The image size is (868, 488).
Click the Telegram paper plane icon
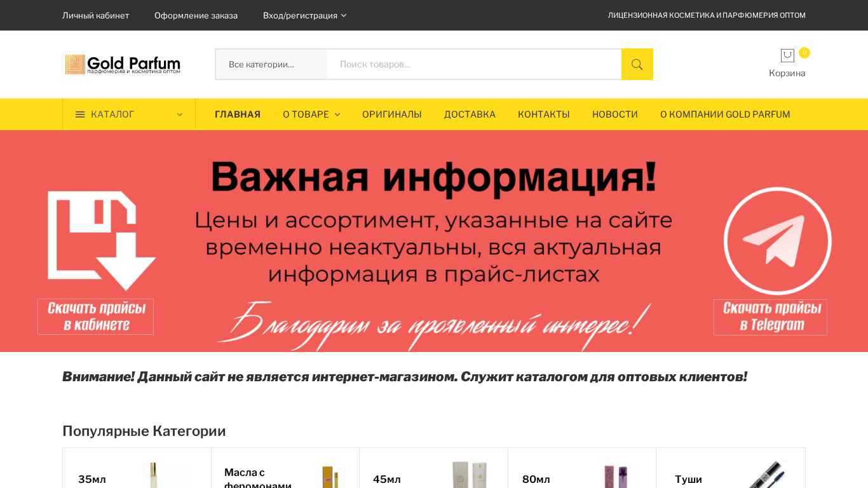coord(778,241)
